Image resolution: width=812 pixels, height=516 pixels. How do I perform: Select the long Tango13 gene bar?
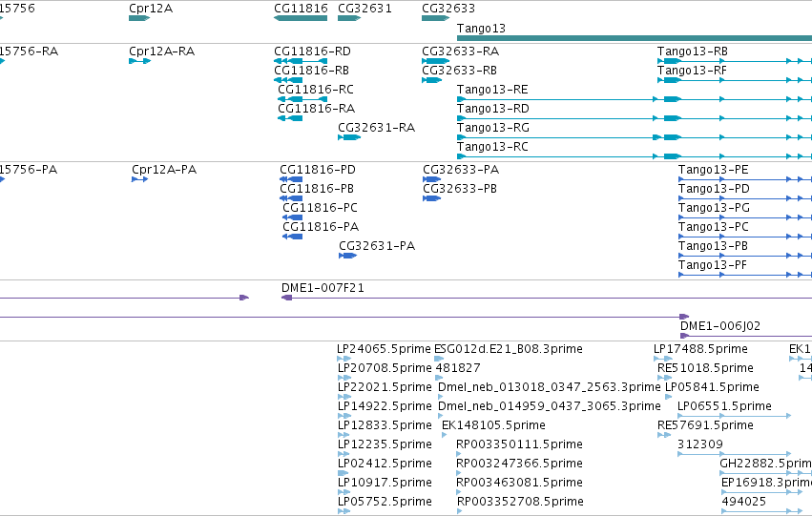click(x=635, y=38)
